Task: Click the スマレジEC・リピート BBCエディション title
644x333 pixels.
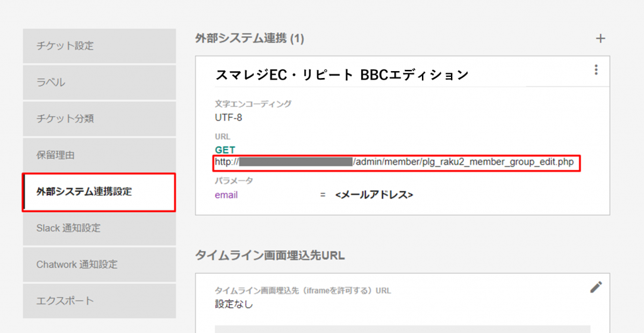Action: click(342, 75)
